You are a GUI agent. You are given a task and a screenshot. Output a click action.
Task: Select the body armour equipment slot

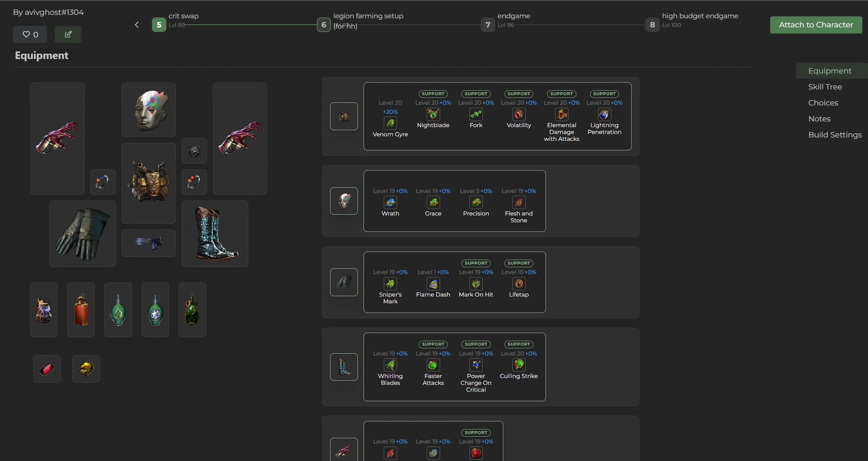tap(148, 183)
